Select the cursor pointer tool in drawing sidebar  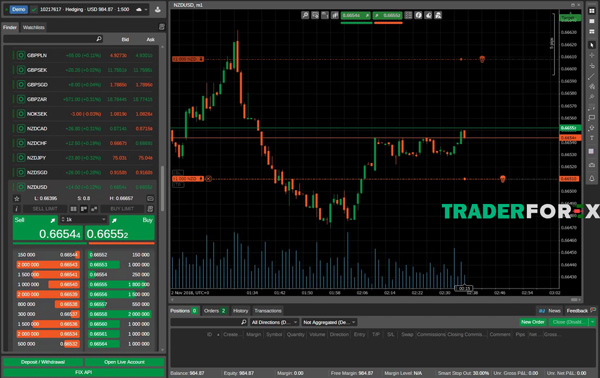(592, 45)
